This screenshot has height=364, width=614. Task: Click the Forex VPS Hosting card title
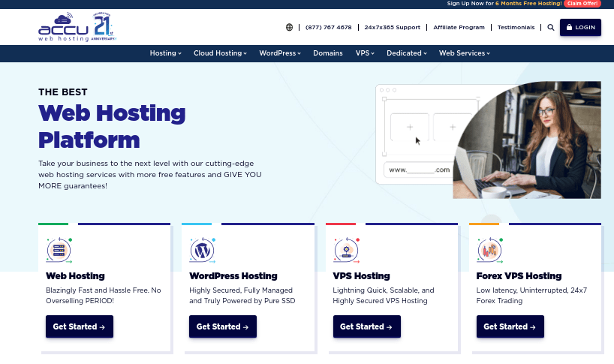519,276
